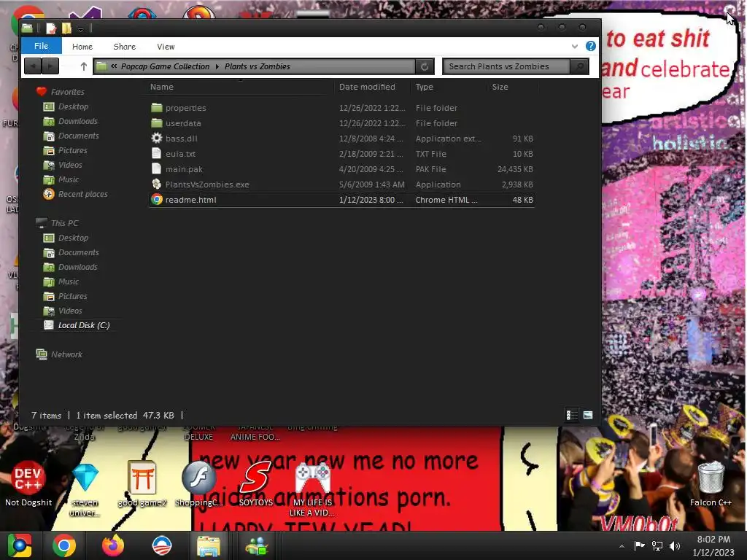Screen dimensions: 747x560
Task: Select Not Dogshit DEV C++ desktop icon
Action: [28, 484]
